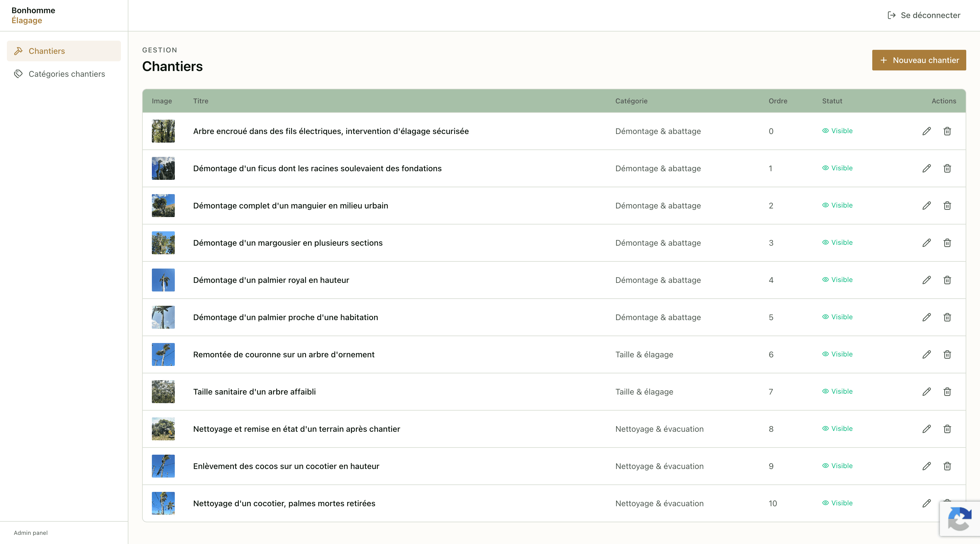Go to Catégories chantiers in sidebar
The height and width of the screenshot is (544, 980).
tap(64, 74)
